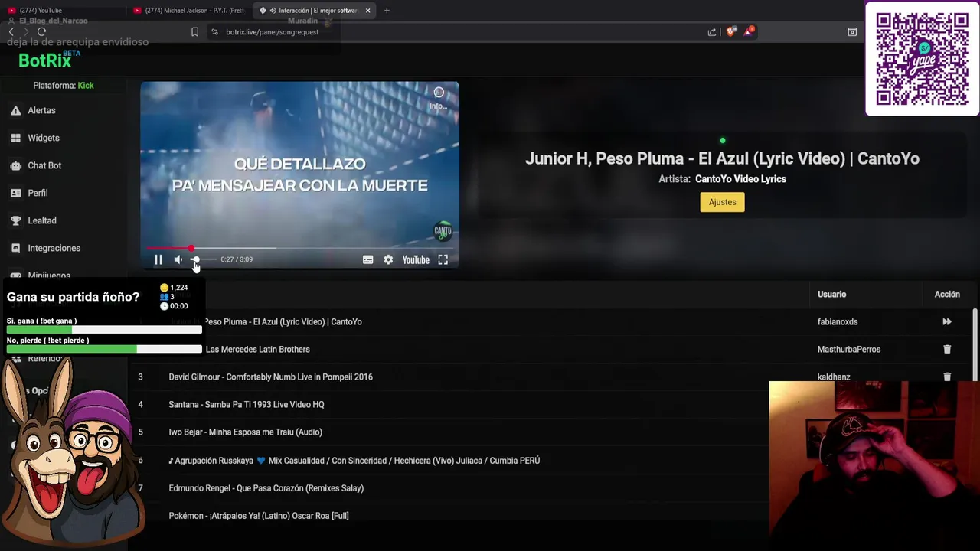Click the Integraciones icon
Screen dimensions: 980x551
point(15,248)
